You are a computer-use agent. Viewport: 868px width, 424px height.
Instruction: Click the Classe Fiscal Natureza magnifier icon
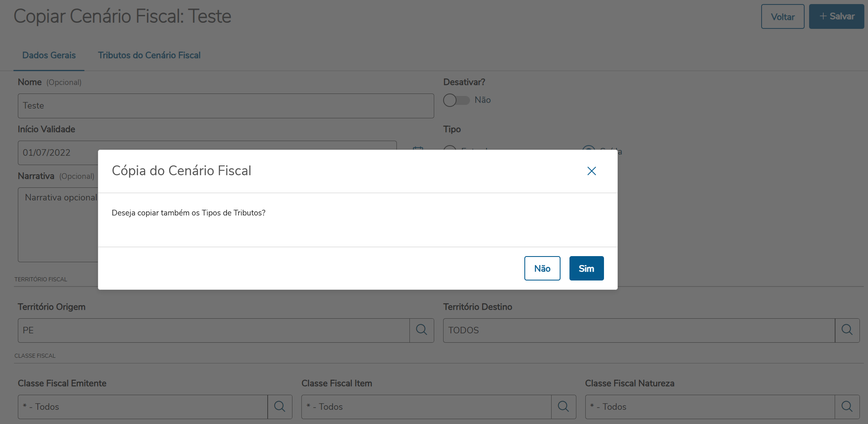pyautogui.click(x=847, y=407)
